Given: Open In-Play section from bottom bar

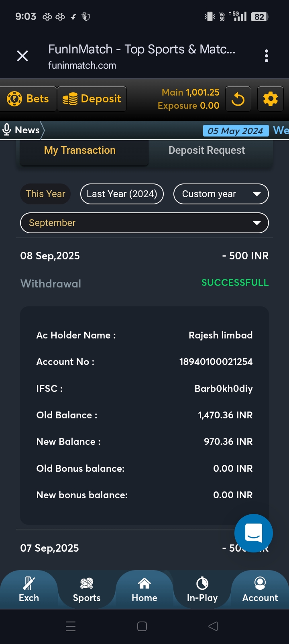Looking at the screenshot, I should [202, 589].
